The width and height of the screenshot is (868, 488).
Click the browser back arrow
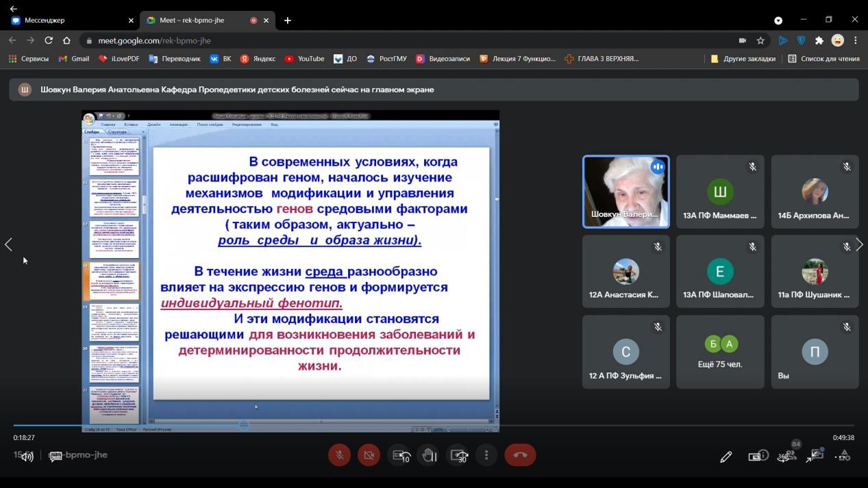click(x=12, y=40)
